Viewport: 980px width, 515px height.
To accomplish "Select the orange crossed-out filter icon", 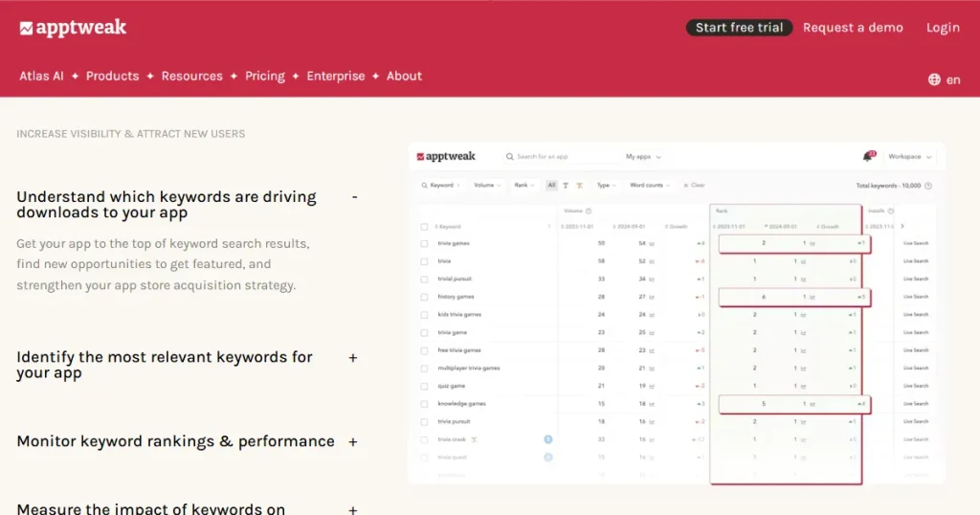I will 579,186.
